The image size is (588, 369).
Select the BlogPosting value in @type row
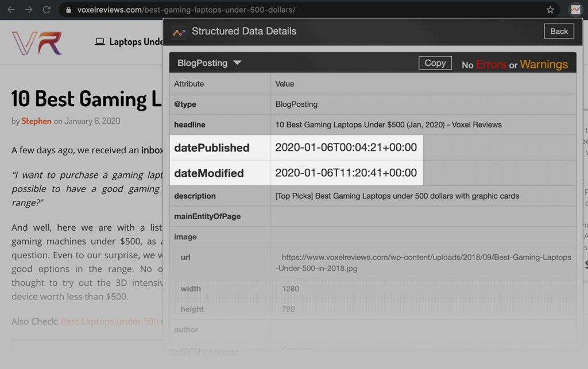(296, 104)
